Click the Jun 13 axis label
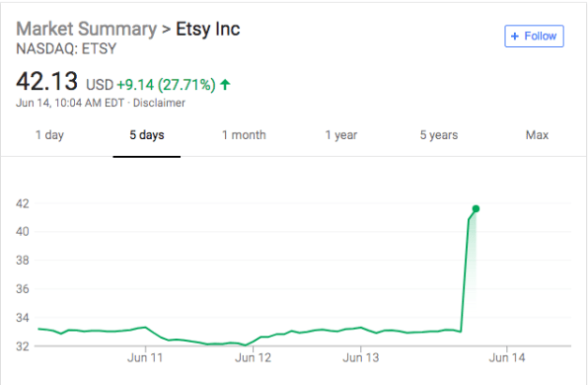The image size is (588, 385). [x=361, y=357]
